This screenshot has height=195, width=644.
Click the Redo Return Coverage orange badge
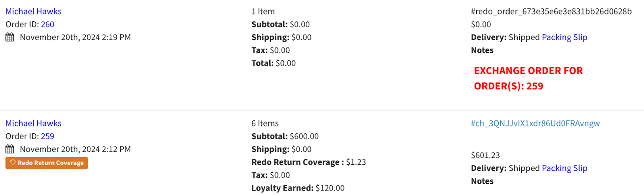tap(47, 163)
